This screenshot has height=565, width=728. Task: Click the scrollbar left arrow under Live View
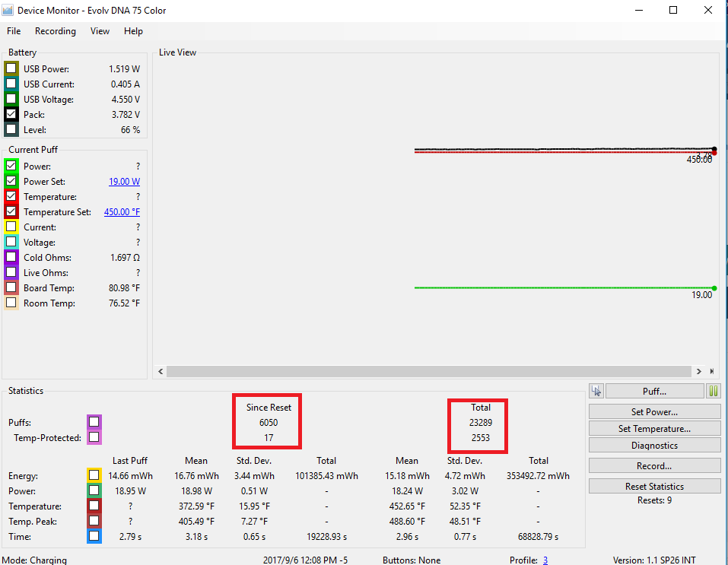click(160, 372)
